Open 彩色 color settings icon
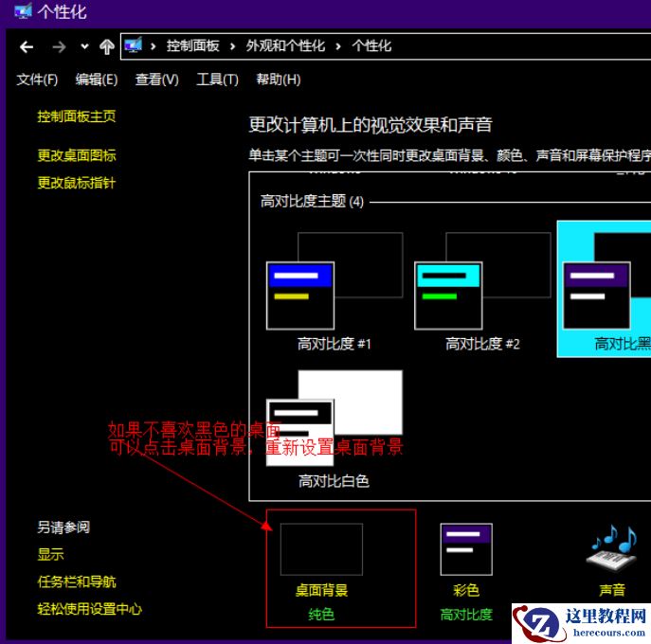The image size is (651, 644). (x=466, y=549)
